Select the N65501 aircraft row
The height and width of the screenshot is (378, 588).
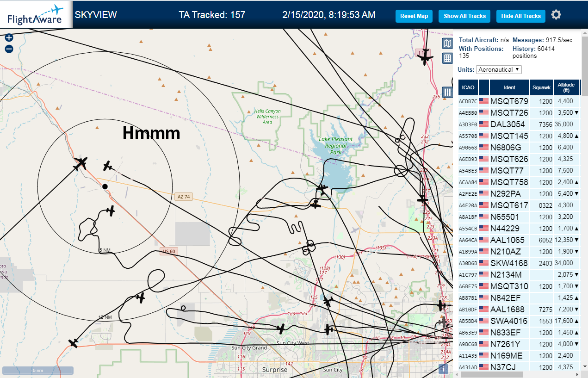pyautogui.click(x=519, y=217)
